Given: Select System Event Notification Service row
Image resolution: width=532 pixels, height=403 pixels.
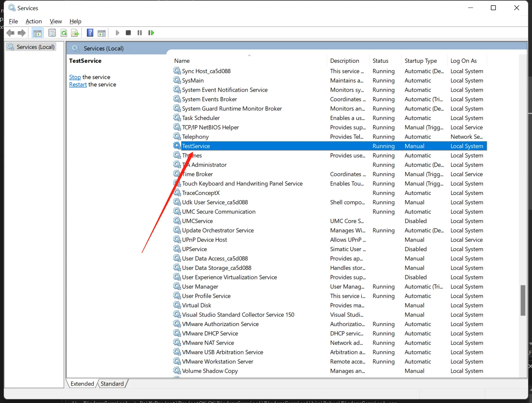Looking at the screenshot, I should [x=330, y=90].
